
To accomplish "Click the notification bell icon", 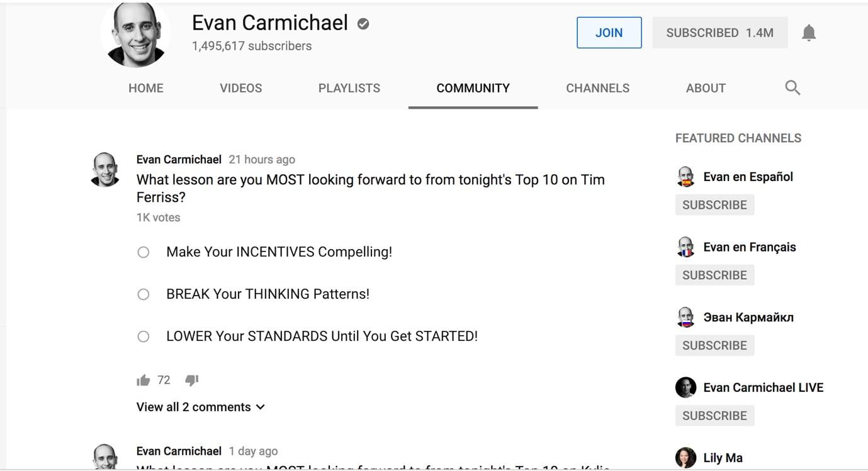I will 809,33.
